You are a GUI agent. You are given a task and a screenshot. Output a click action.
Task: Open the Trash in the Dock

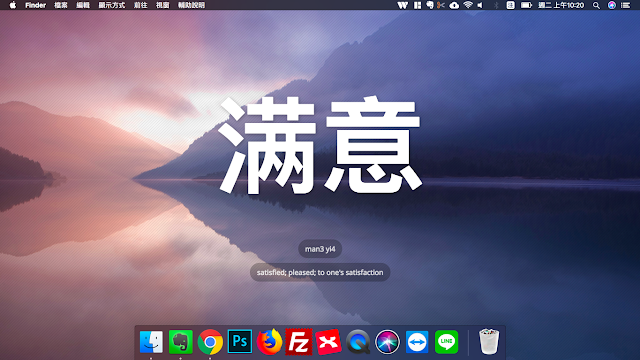[489, 342]
